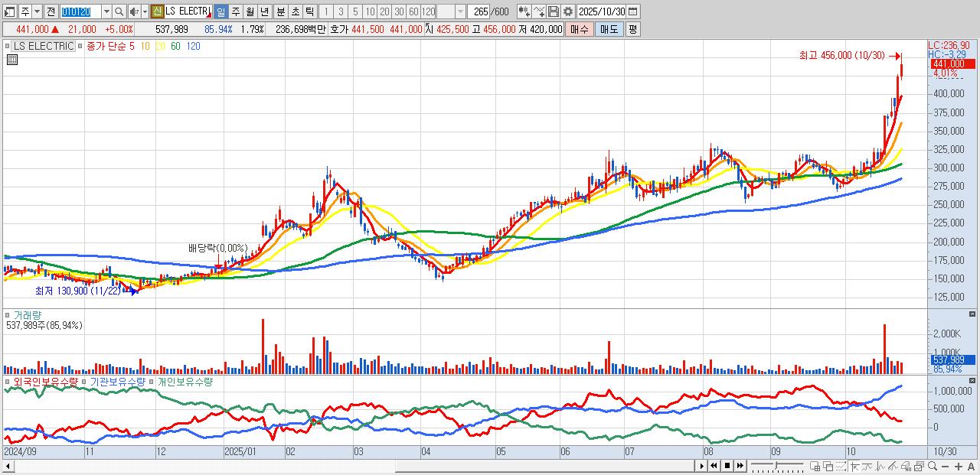Choose the 10 interval button
980x475 pixels.
coord(370,11)
